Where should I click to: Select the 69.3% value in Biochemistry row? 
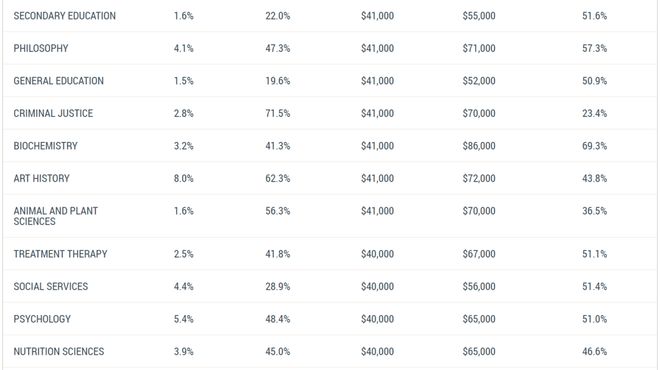coord(594,146)
